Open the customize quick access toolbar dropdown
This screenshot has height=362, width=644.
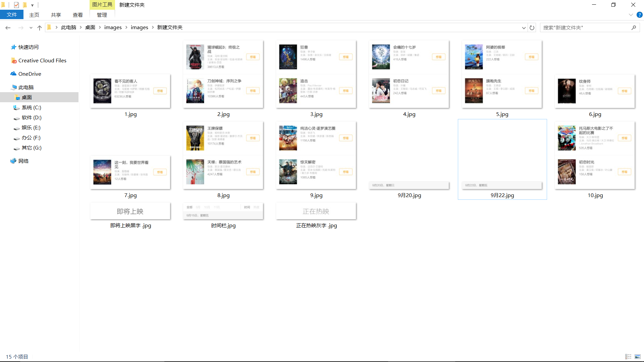32,5
